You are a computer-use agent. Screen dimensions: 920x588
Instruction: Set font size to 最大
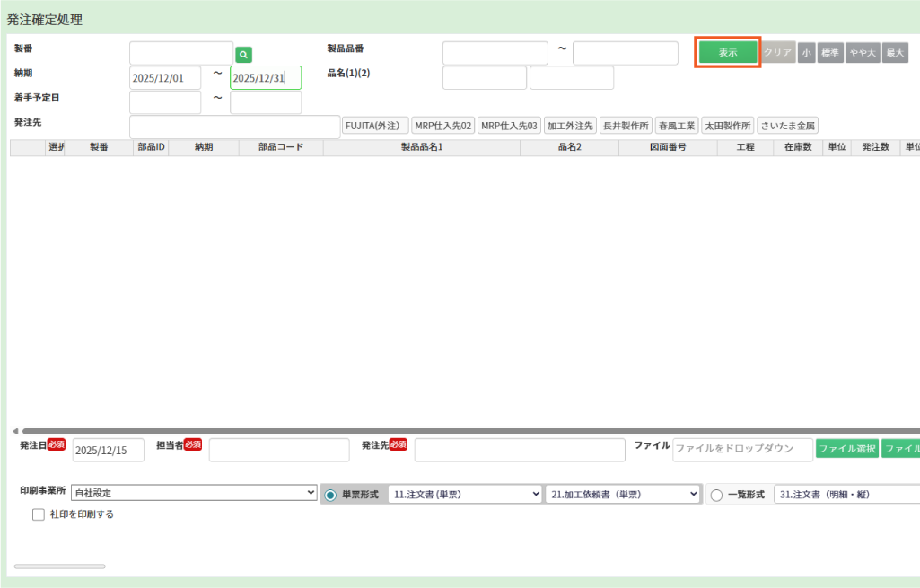click(895, 53)
